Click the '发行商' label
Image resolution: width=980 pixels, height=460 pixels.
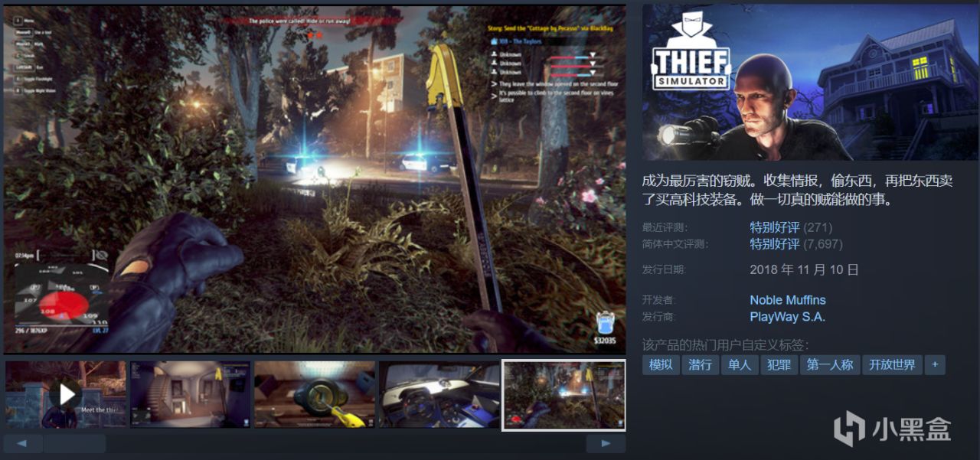click(659, 317)
